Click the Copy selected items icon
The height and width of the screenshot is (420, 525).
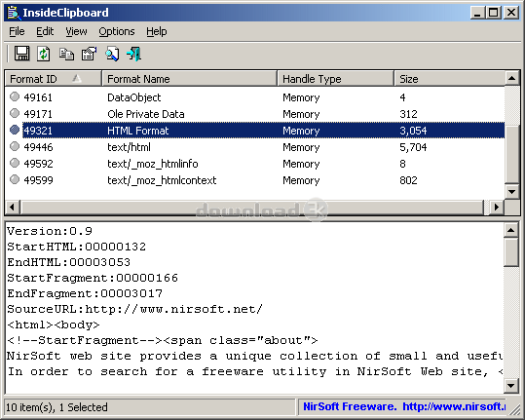(x=66, y=54)
